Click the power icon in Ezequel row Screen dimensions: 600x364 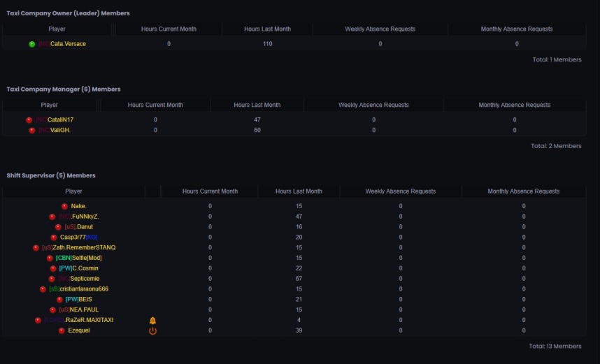152,330
